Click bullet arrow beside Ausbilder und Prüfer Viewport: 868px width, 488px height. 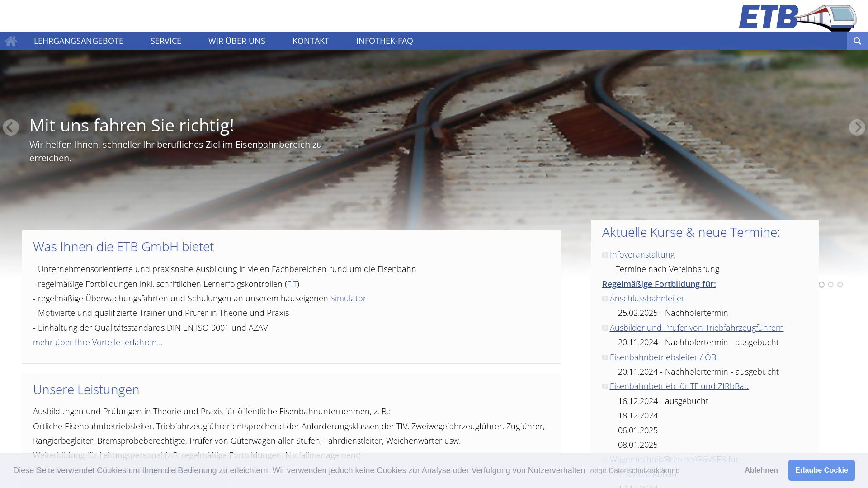(605, 328)
